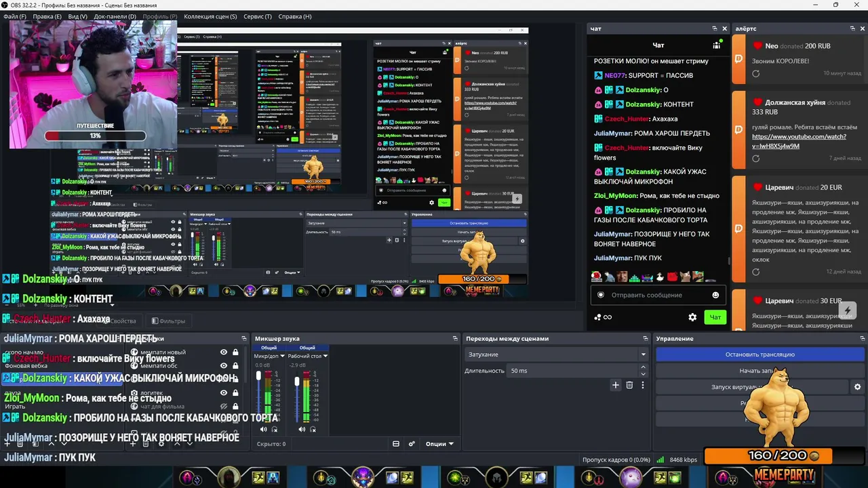Click NE077 username in chat
The image size is (868, 488).
click(x=615, y=75)
